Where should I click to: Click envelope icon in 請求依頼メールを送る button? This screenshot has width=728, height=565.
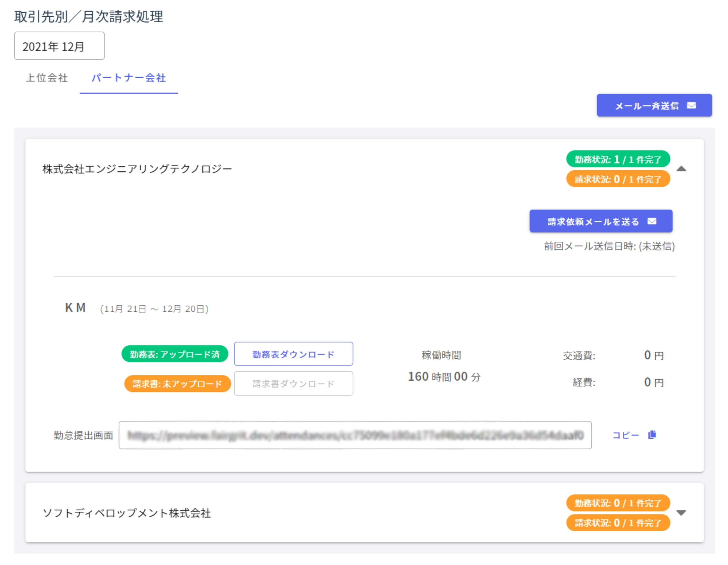(652, 221)
